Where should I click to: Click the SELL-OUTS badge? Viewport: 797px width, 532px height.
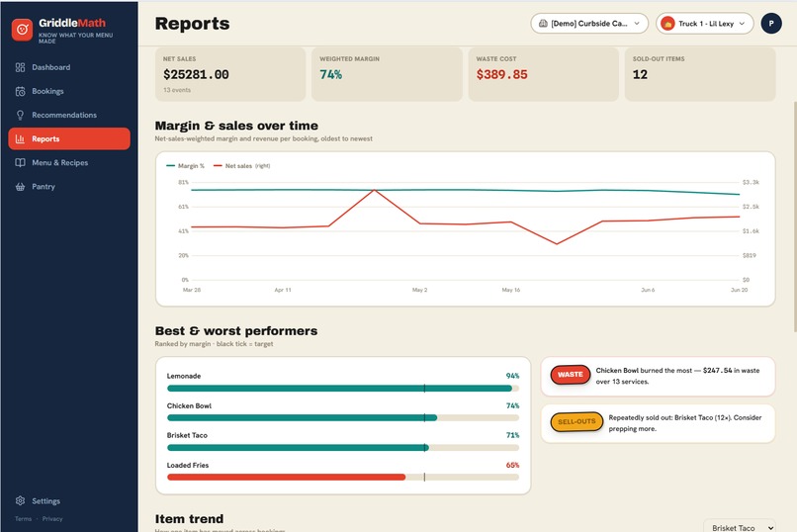point(576,421)
